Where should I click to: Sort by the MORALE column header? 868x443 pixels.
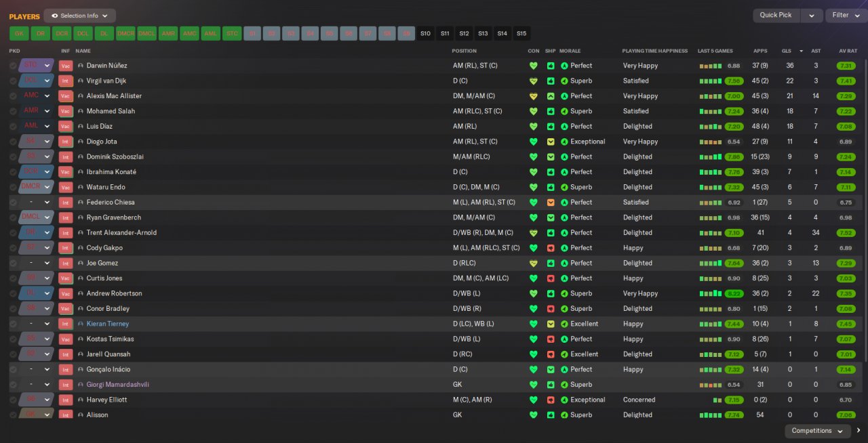(570, 51)
